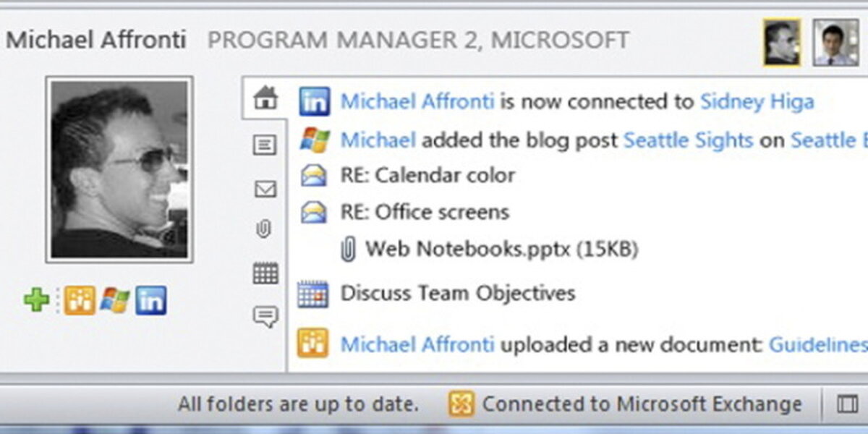This screenshot has width=868, height=434.
Task: Click Michael Affronti's large profile photo
Action: (119, 169)
